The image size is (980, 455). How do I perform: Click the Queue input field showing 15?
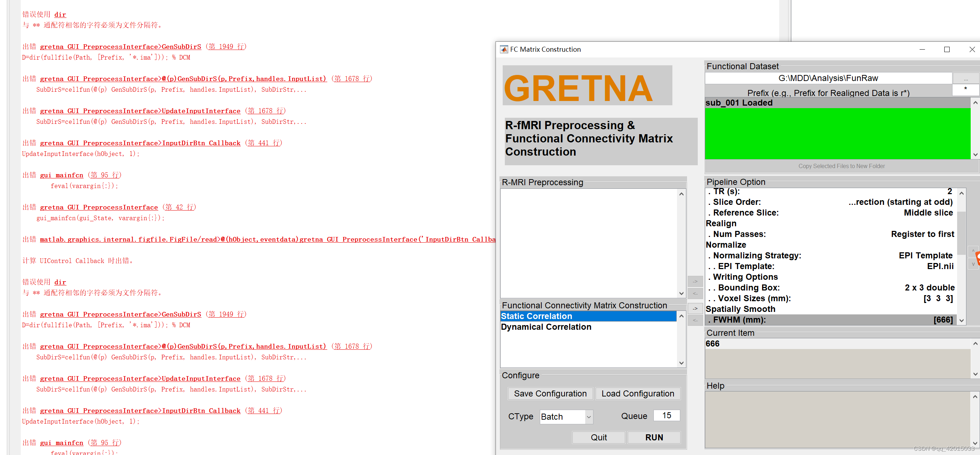pyautogui.click(x=666, y=415)
